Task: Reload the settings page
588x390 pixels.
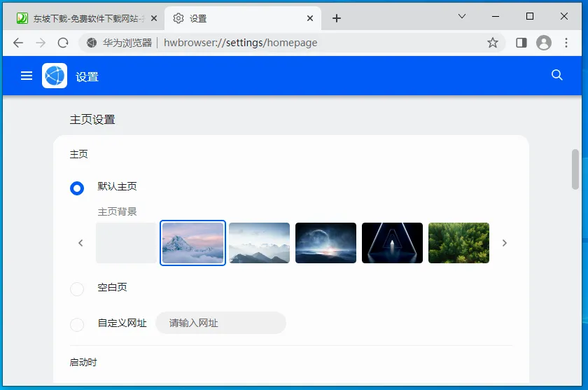Action: [x=63, y=43]
